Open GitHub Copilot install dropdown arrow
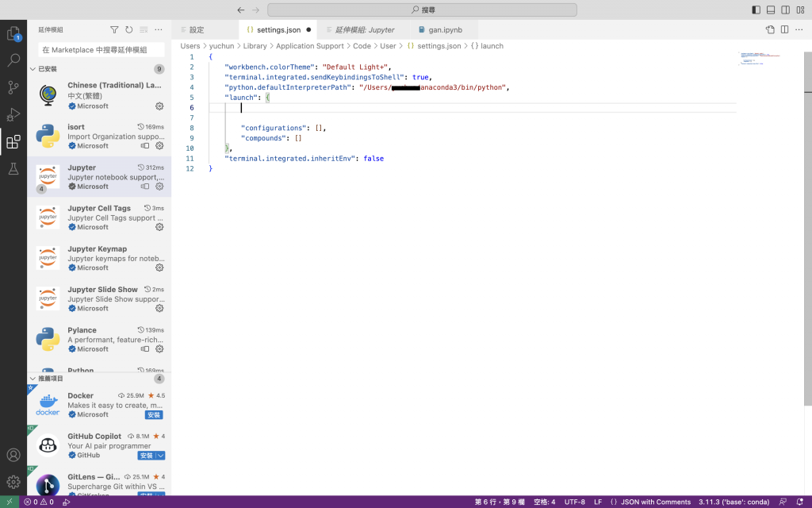Image resolution: width=812 pixels, height=508 pixels. (x=160, y=456)
